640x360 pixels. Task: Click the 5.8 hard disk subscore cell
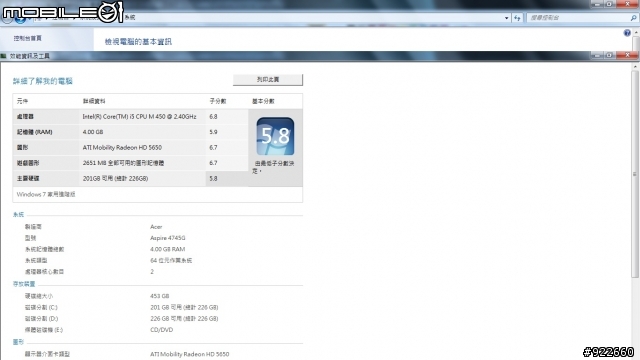tap(227, 179)
